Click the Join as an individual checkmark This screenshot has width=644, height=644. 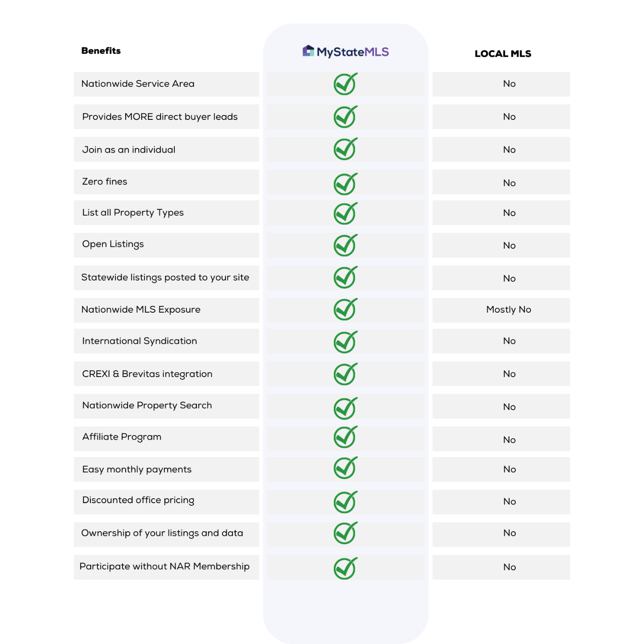tap(345, 149)
